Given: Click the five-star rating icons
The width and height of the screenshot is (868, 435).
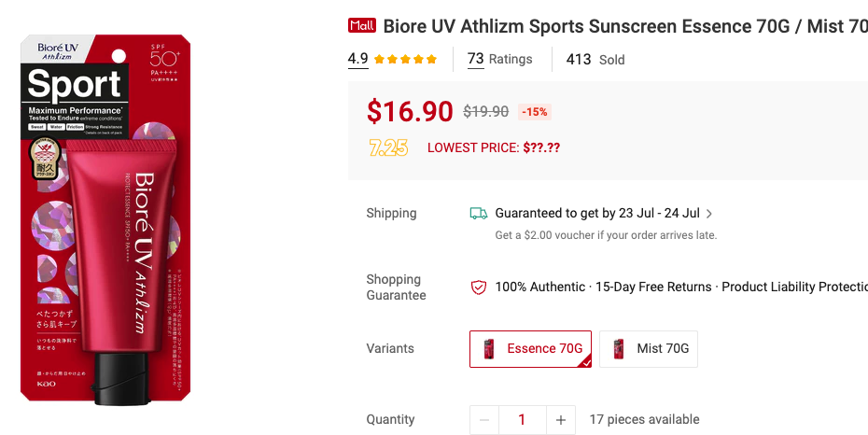Looking at the screenshot, I should click(x=405, y=60).
